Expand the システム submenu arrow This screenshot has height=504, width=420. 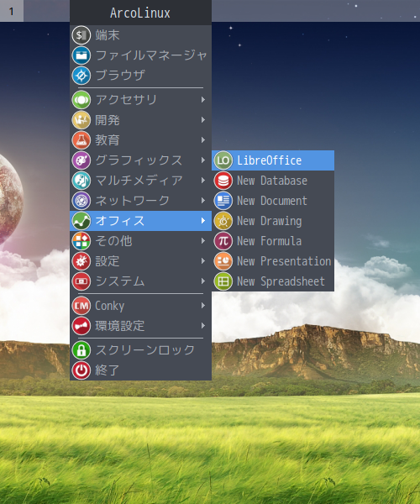(203, 281)
